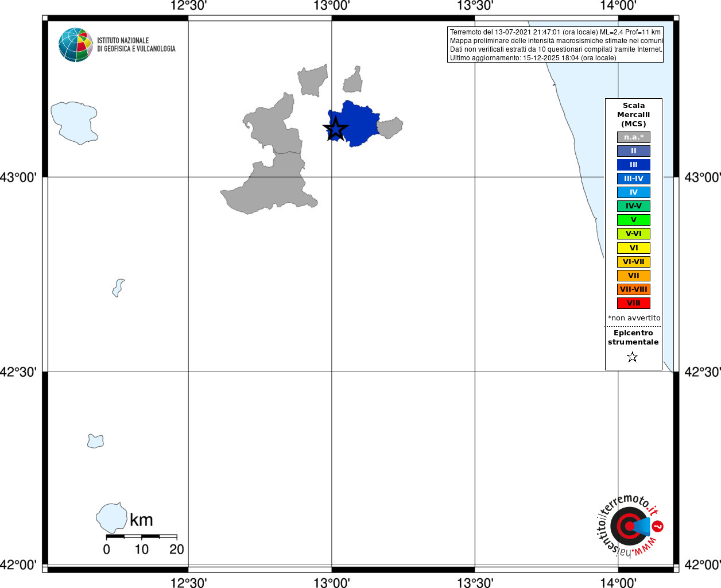Select the IV-V legend swatch

[x=634, y=206]
